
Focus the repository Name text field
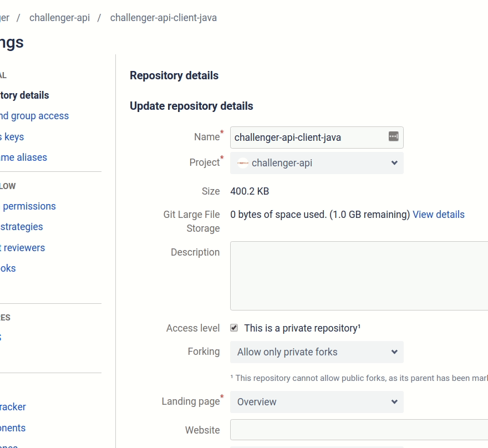(308, 138)
